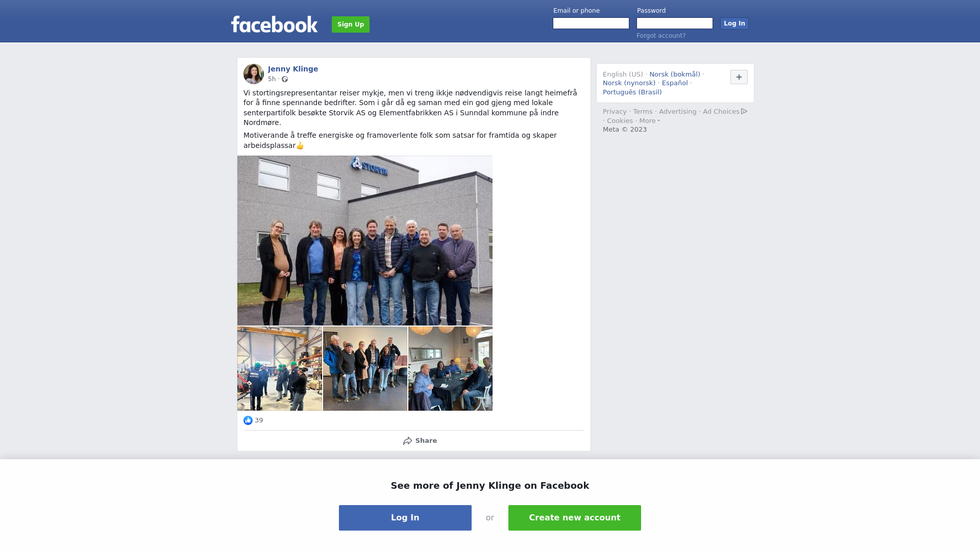Viewport: 980px width, 551px height.
Task: Click the header Log In button
Action: click(x=734, y=23)
